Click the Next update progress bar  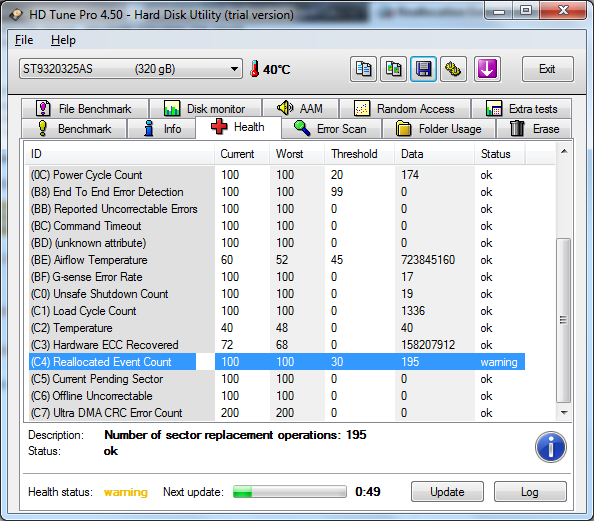290,492
